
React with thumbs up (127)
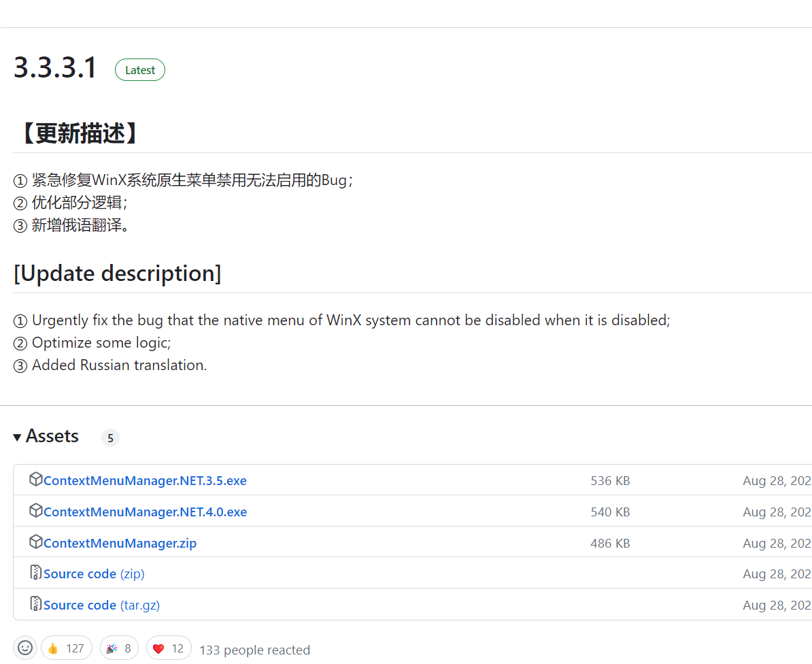tap(66, 648)
